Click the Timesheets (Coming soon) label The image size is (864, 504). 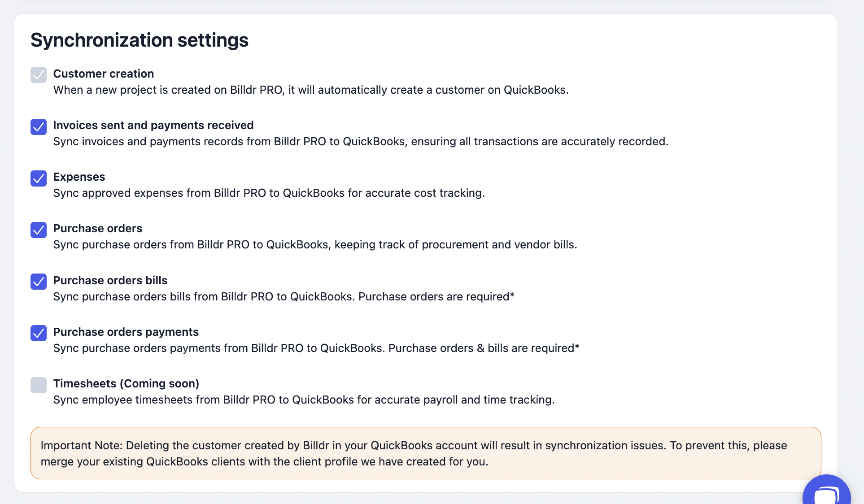(x=126, y=383)
